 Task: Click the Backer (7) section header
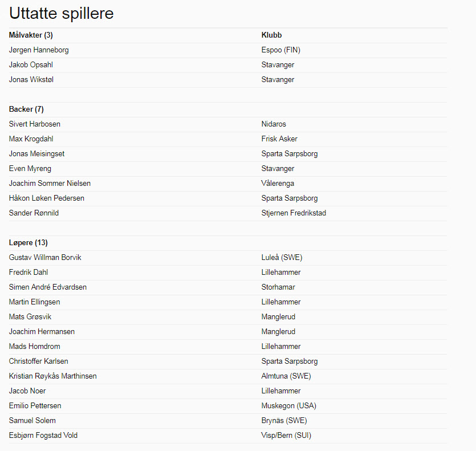tap(26, 109)
